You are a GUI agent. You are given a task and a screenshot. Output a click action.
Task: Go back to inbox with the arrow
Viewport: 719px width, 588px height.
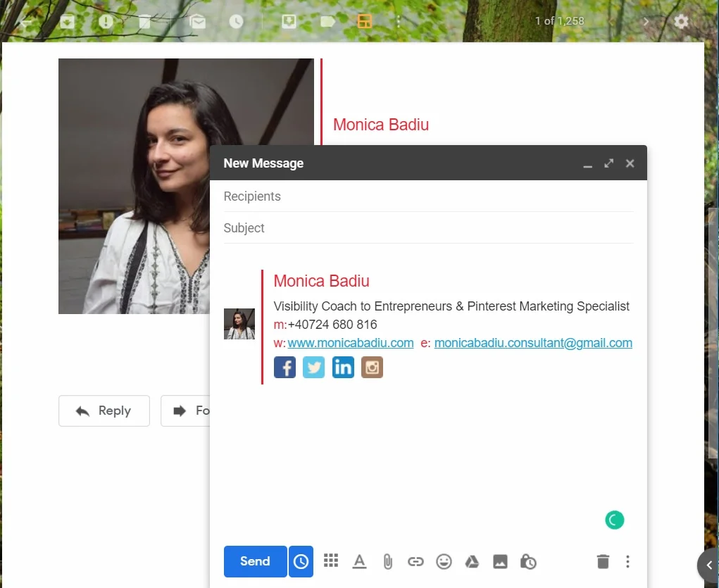25,22
